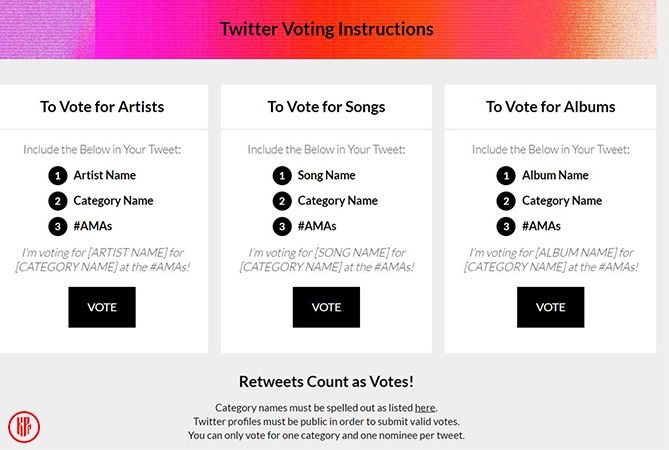Click the number 1 bullet beside Artist Name
The width and height of the screenshot is (669, 450).
[x=58, y=175]
